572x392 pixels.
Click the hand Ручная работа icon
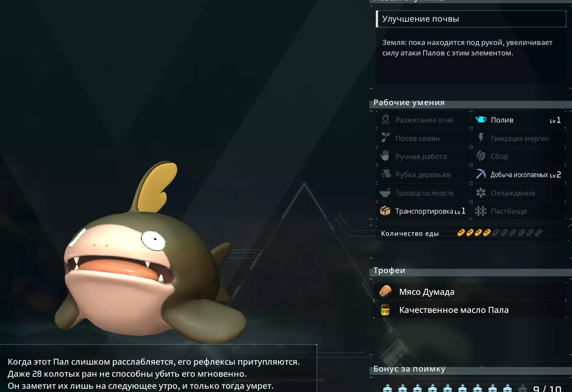[385, 156]
